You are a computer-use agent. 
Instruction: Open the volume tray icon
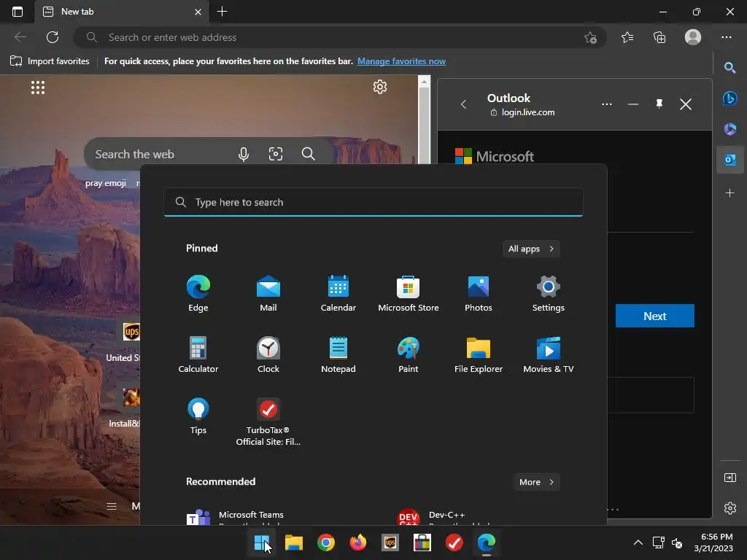coord(676,542)
